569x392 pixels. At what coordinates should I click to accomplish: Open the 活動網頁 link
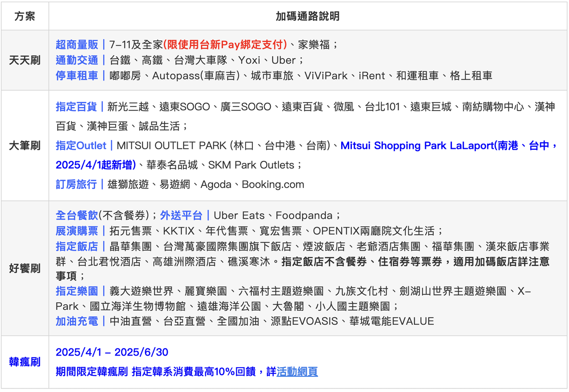297,372
